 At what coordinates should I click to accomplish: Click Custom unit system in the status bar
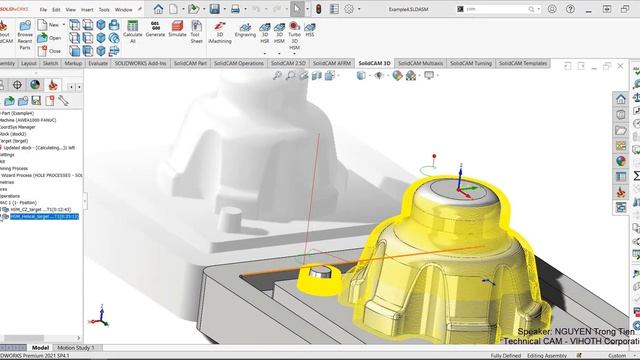pos(617,356)
